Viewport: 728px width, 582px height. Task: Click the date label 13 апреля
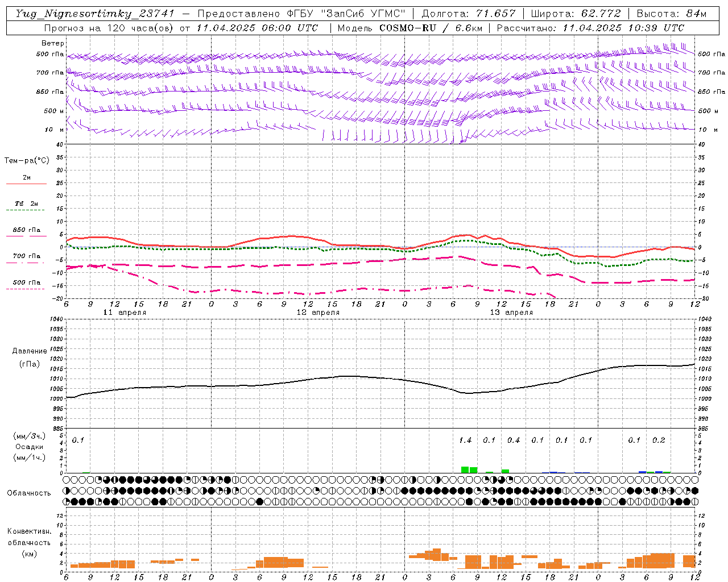[x=511, y=313]
